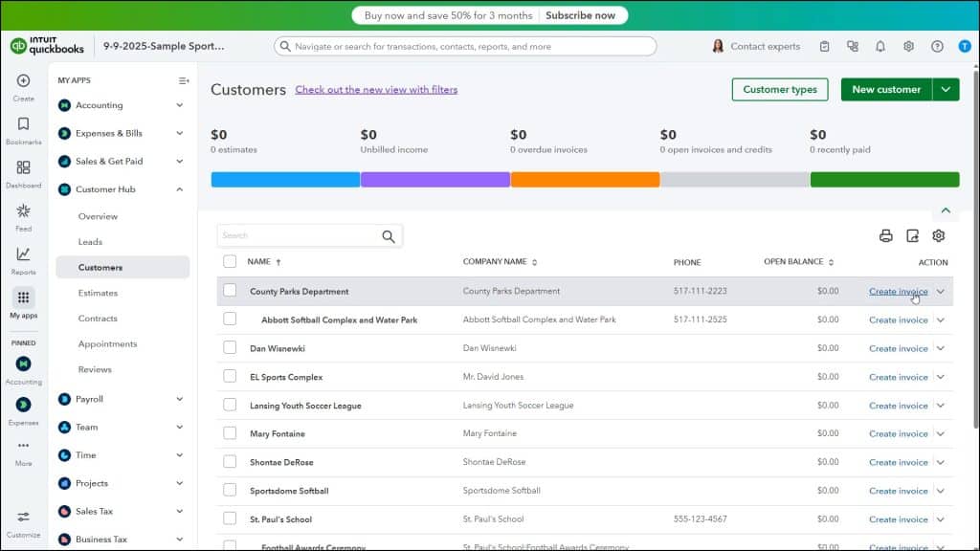
Task: Open table settings gear above the list
Action: click(939, 235)
